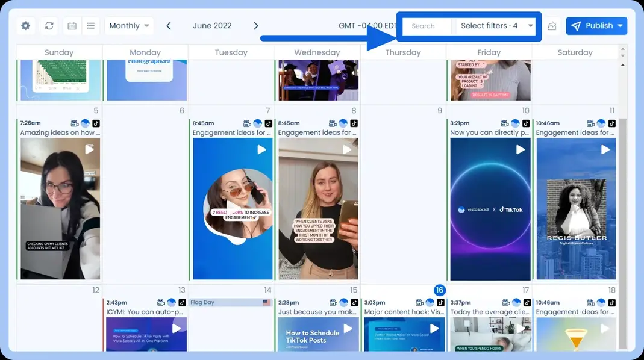Select the highlighted date 16
The width and height of the screenshot is (644, 360).
(x=440, y=290)
